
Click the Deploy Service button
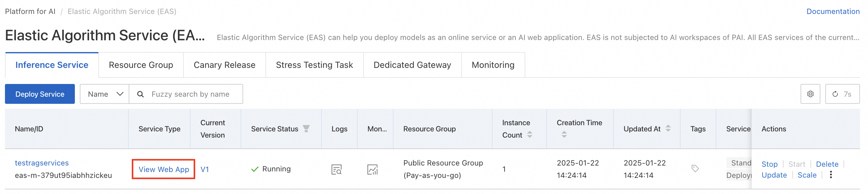pos(40,94)
